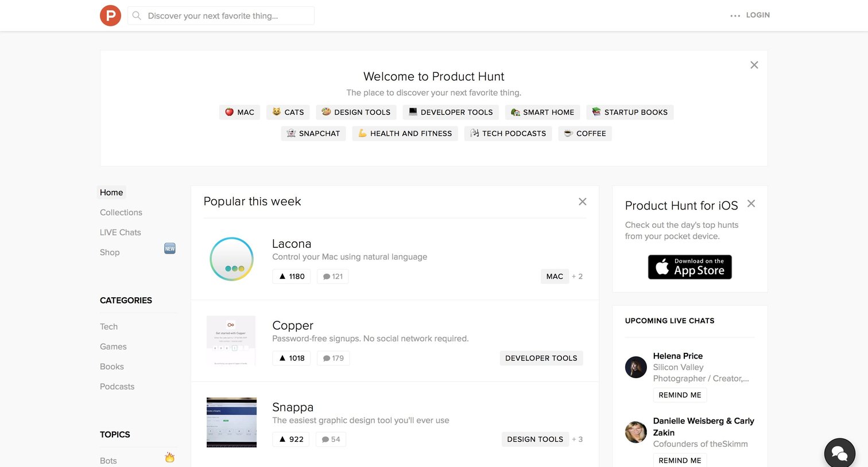Viewport: 868px width, 467px height.
Task: Open Lacona's 121 comments
Action: tap(333, 277)
